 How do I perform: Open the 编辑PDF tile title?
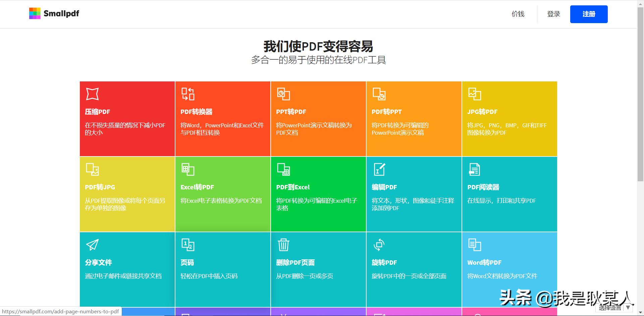[384, 187]
